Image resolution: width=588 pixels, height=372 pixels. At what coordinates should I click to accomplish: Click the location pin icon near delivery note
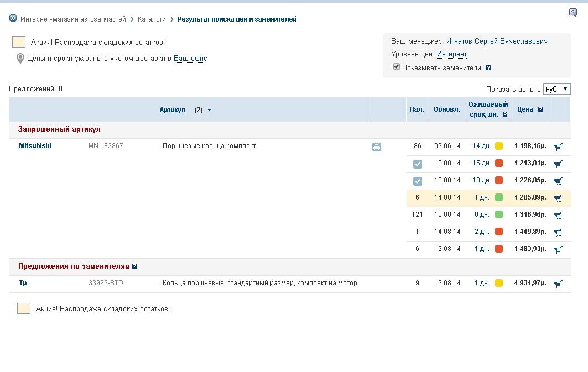pyautogui.click(x=20, y=59)
